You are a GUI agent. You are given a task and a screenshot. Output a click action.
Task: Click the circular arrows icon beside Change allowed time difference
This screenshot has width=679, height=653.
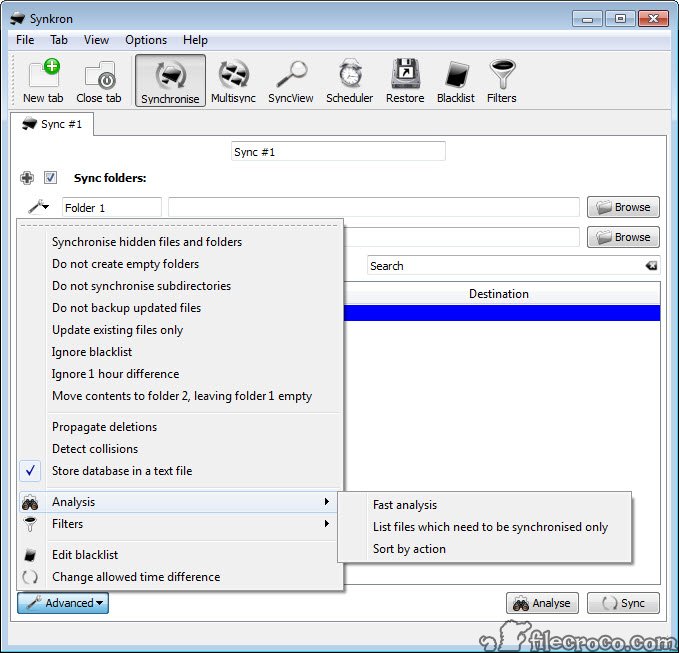pos(30,577)
